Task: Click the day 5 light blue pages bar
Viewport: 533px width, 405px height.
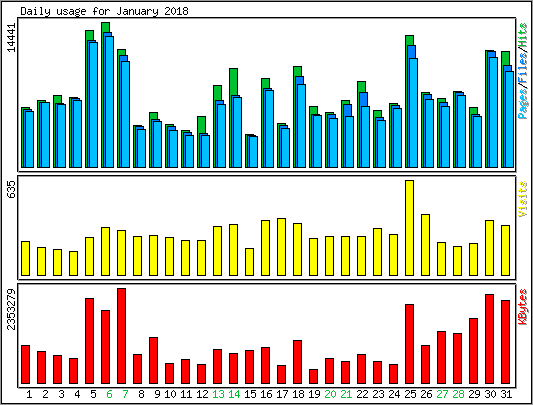Action: point(93,105)
